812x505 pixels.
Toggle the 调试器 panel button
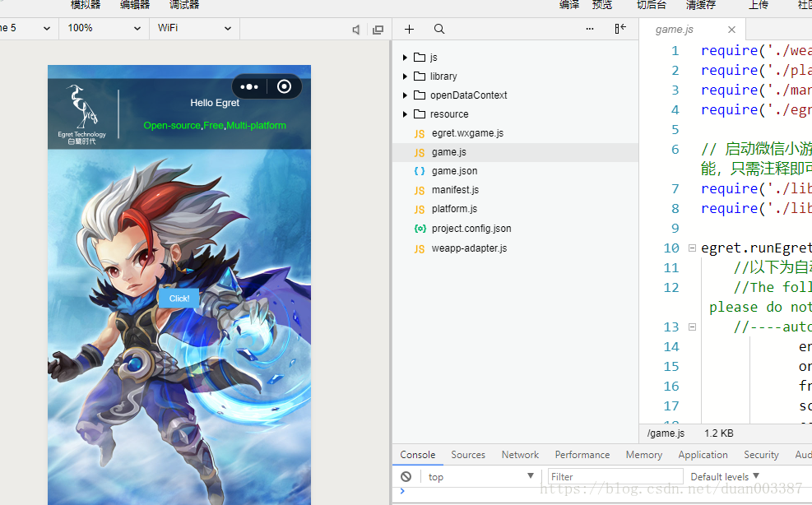pyautogui.click(x=184, y=5)
